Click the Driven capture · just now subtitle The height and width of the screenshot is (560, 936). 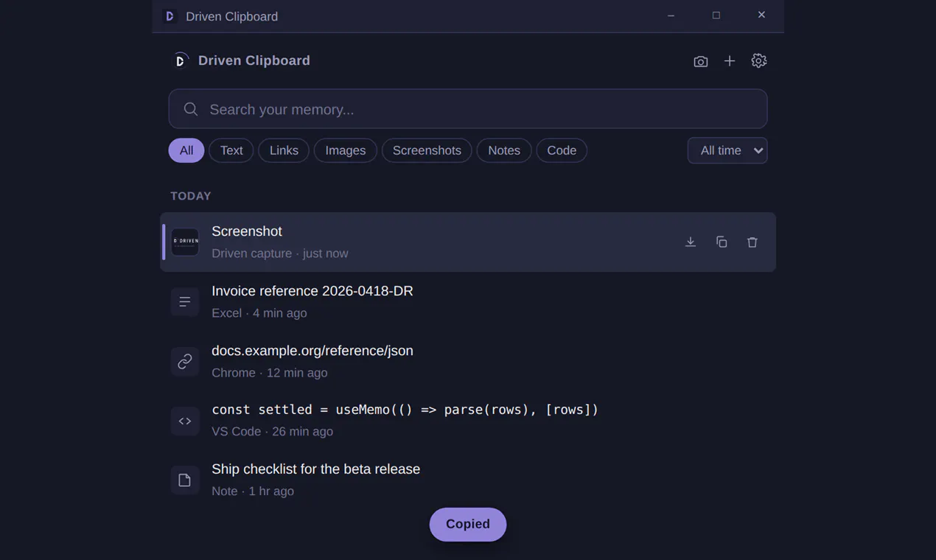(280, 253)
